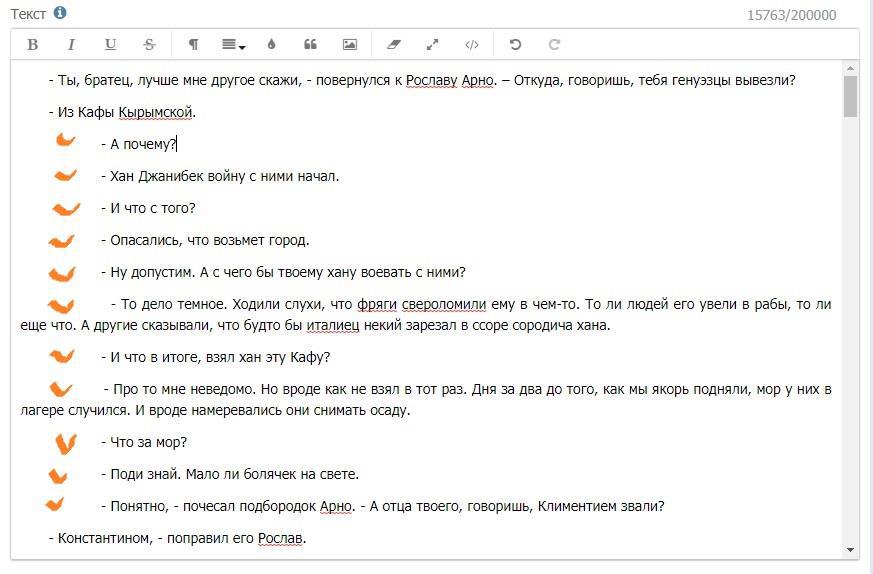Insert an image using the picture icon
The height and width of the screenshot is (574, 873).
pyautogui.click(x=349, y=44)
